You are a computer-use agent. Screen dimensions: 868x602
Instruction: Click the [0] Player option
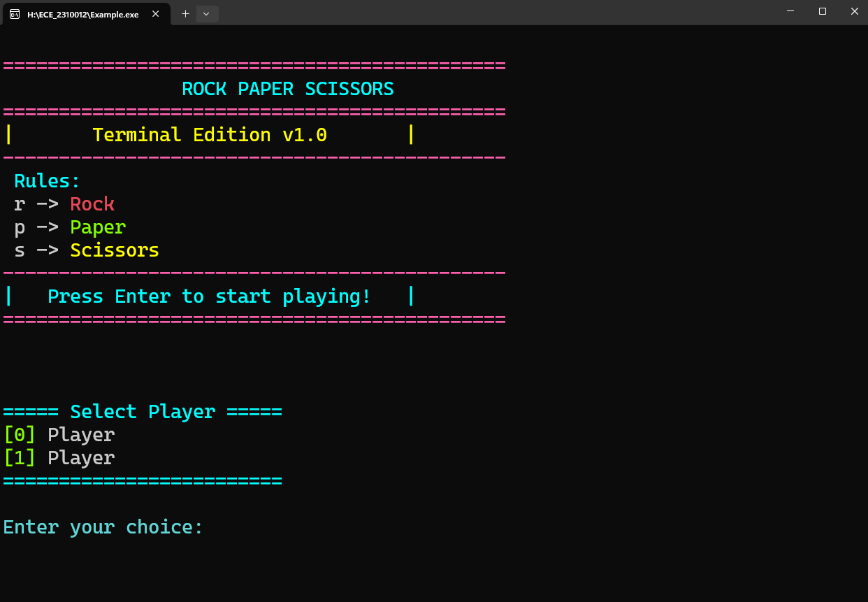[x=59, y=435]
